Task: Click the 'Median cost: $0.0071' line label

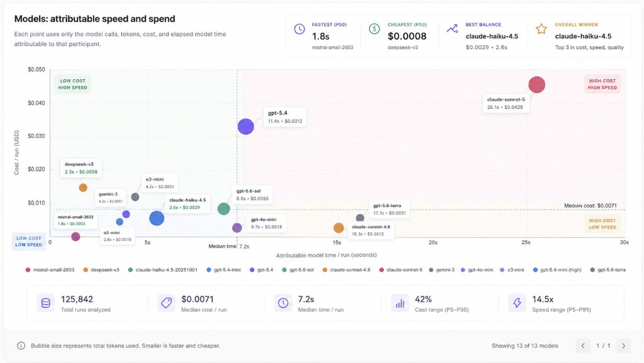Action: coord(590,205)
